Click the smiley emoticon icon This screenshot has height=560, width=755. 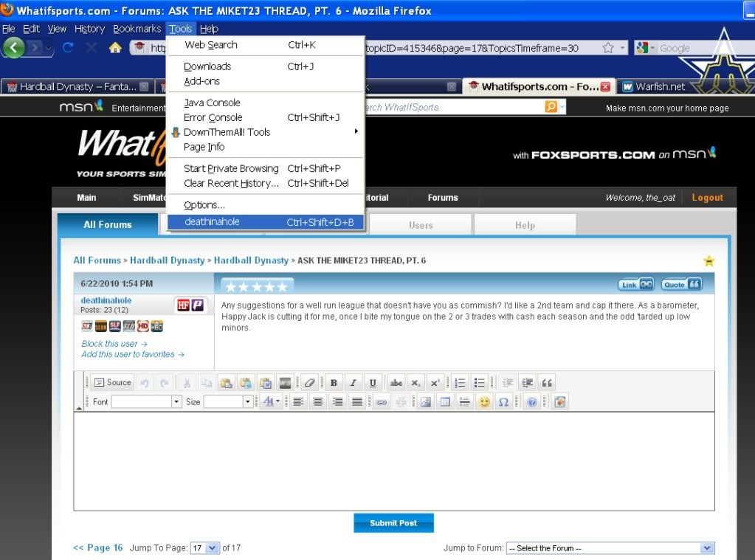pyautogui.click(x=484, y=402)
